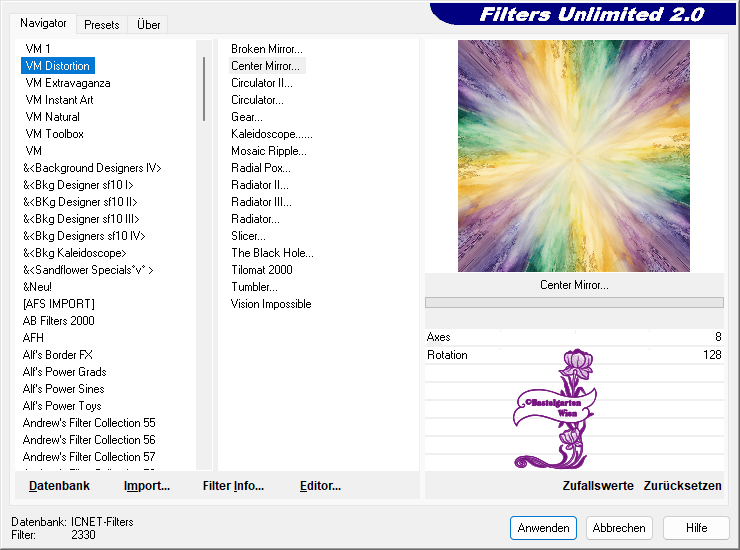Choose the VM Toolbox filter category
The height and width of the screenshot is (550, 740).
55,134
